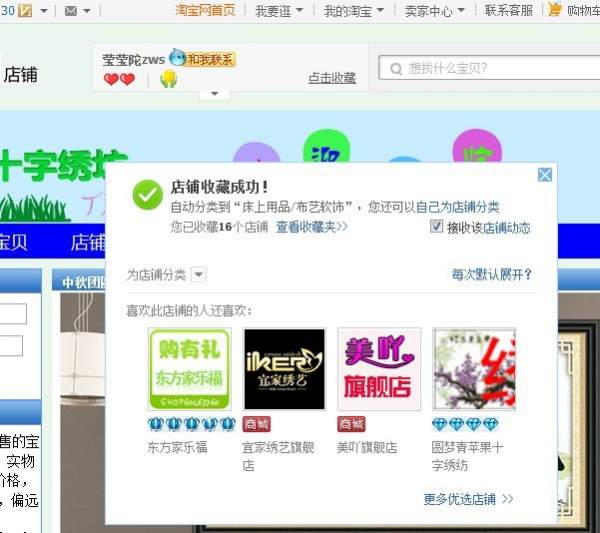Close the 店铺收藏成功 popup
600x533 pixels.
tap(545, 175)
